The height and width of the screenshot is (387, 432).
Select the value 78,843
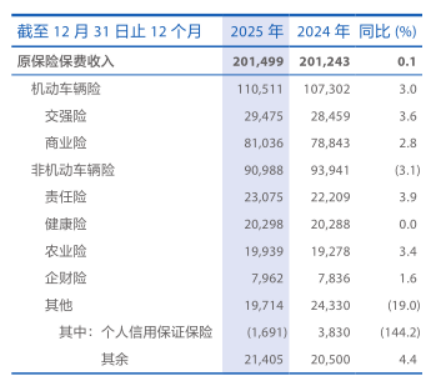pyautogui.click(x=330, y=143)
